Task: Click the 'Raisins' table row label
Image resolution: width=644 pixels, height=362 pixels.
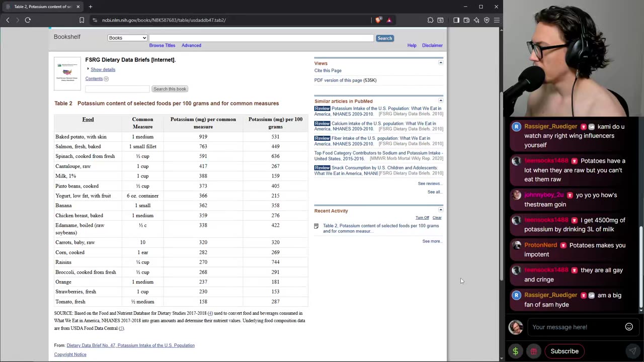Action: pyautogui.click(x=63, y=262)
